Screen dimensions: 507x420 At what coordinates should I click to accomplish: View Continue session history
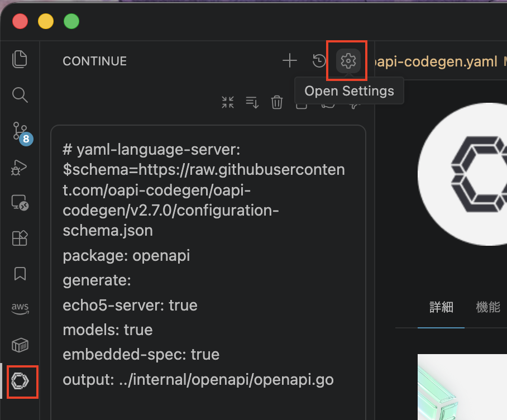[x=319, y=60]
